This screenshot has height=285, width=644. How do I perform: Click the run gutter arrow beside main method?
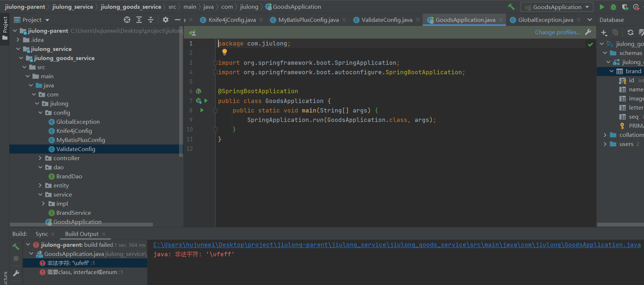point(202,110)
